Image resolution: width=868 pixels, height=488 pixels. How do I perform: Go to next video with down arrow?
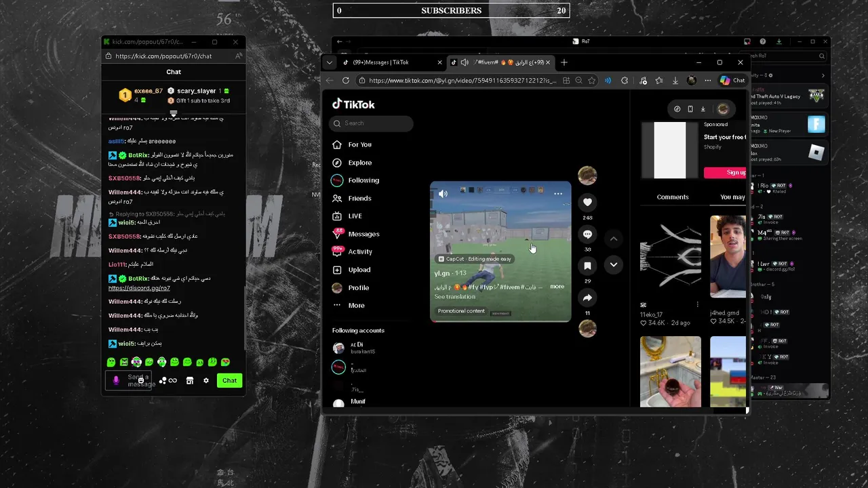pos(613,265)
